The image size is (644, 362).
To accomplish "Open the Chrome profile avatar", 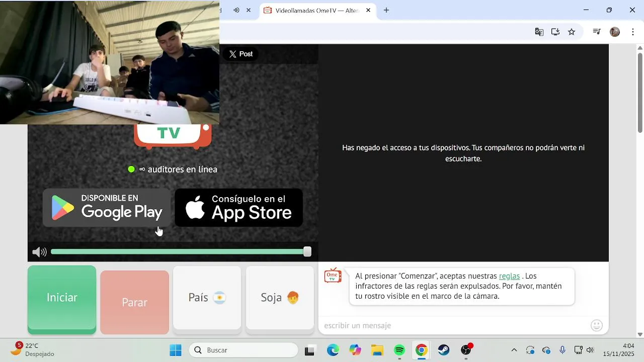I will (615, 32).
